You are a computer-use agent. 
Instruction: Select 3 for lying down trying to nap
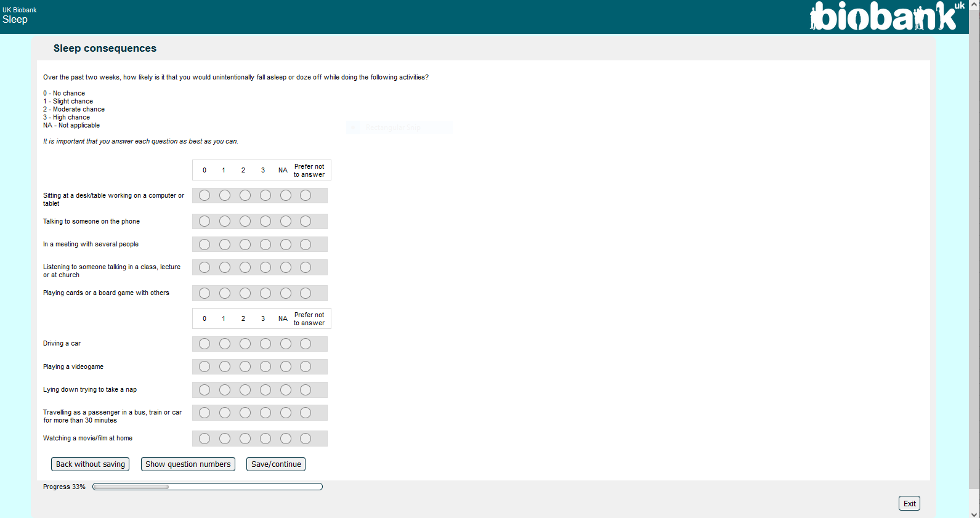265,390
